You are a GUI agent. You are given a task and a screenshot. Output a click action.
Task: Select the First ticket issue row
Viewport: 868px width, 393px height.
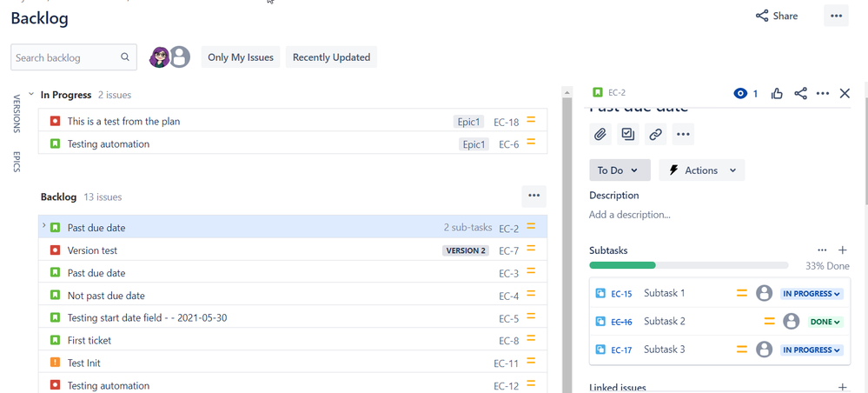tap(293, 340)
